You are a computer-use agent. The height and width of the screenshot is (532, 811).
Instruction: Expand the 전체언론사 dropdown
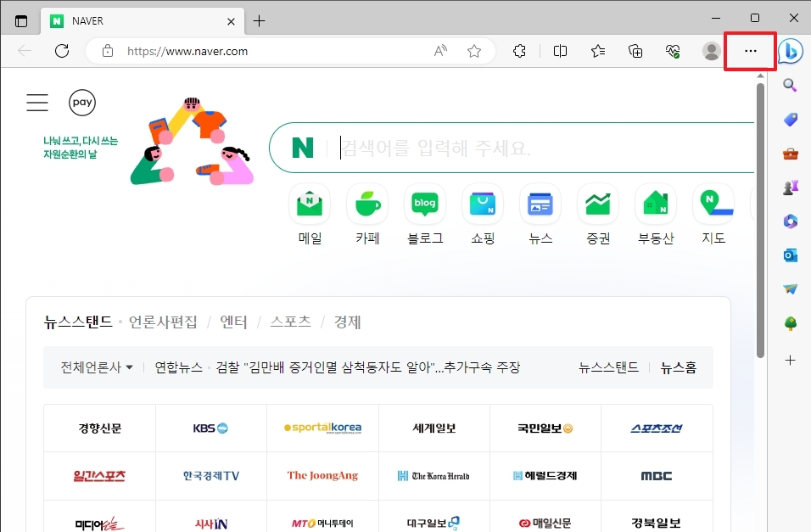(x=97, y=367)
